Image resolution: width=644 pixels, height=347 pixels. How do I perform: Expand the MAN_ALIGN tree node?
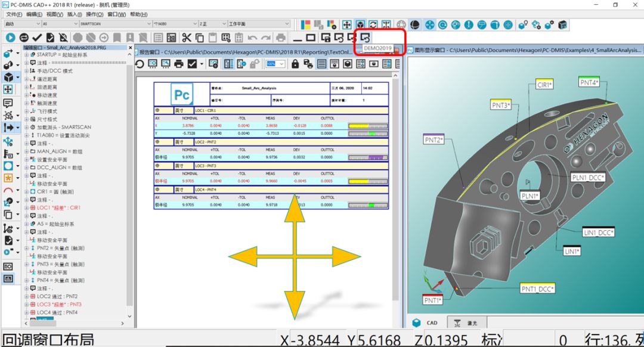(26, 151)
